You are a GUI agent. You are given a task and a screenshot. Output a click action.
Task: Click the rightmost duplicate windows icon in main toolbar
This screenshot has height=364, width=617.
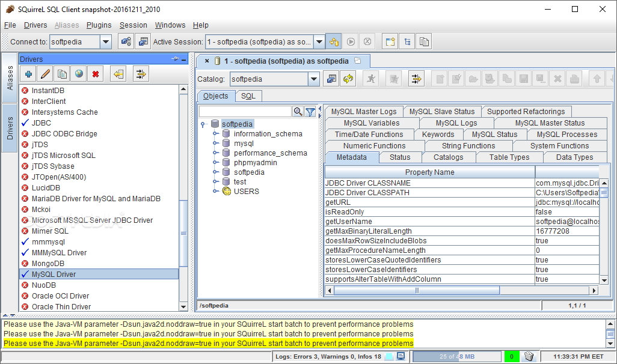424,41
